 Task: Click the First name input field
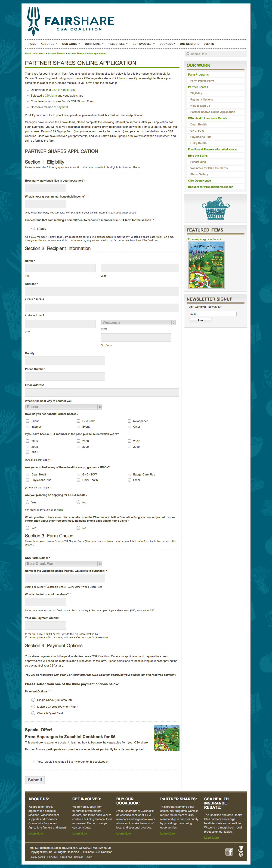60,268
